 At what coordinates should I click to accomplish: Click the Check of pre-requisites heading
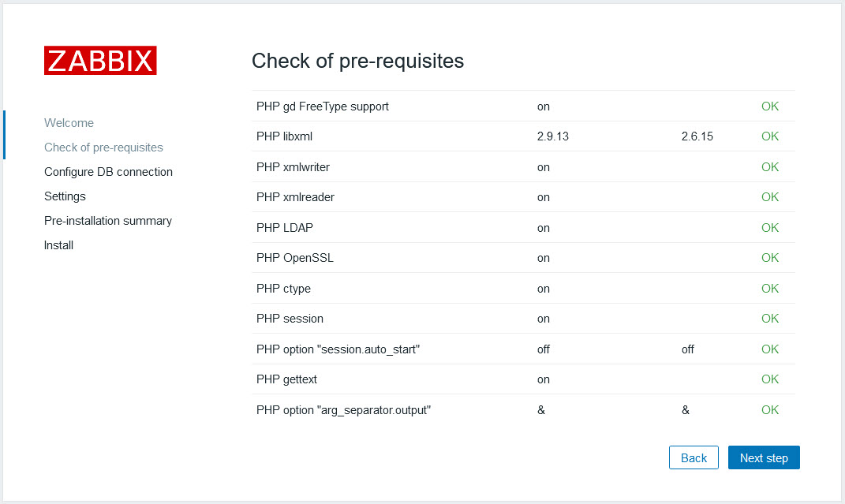coord(357,61)
